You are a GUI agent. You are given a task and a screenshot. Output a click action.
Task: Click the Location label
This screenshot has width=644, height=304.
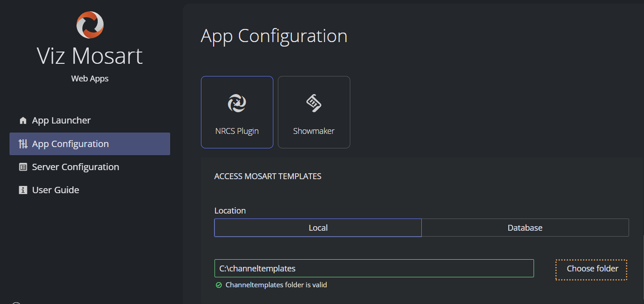(230, 211)
